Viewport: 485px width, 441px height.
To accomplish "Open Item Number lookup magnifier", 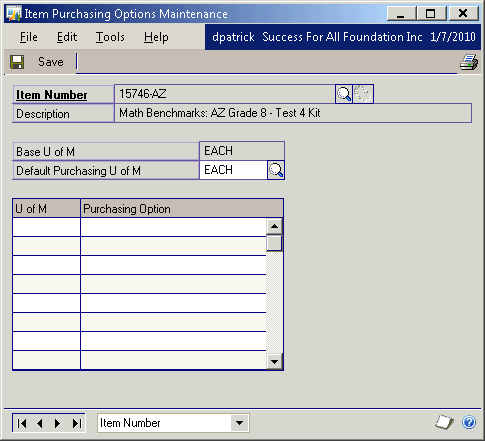I will [344, 94].
